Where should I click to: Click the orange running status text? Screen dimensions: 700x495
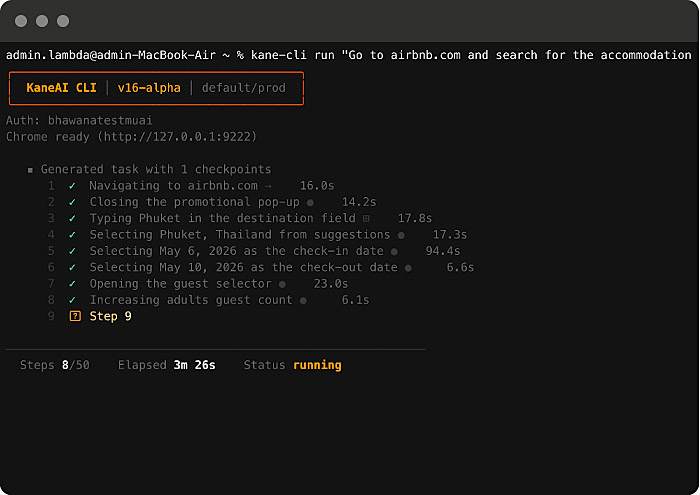(x=317, y=365)
